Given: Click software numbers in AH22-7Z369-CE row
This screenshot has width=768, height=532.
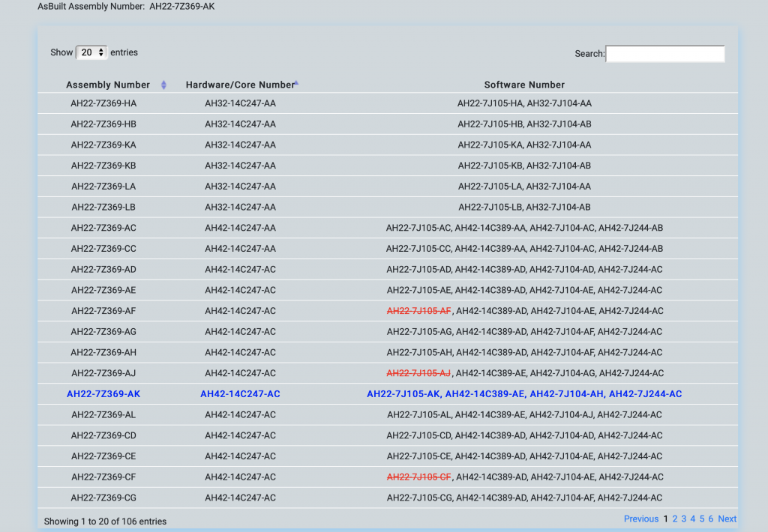Looking at the screenshot, I should click(x=524, y=456).
